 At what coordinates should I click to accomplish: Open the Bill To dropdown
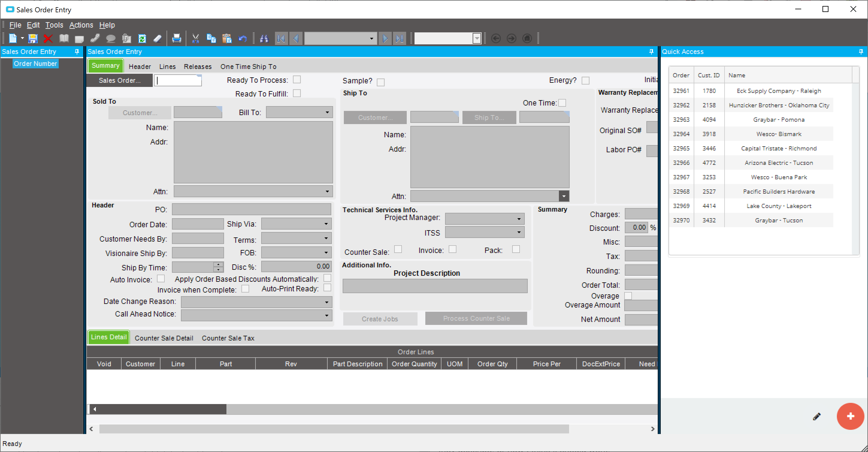click(x=327, y=112)
